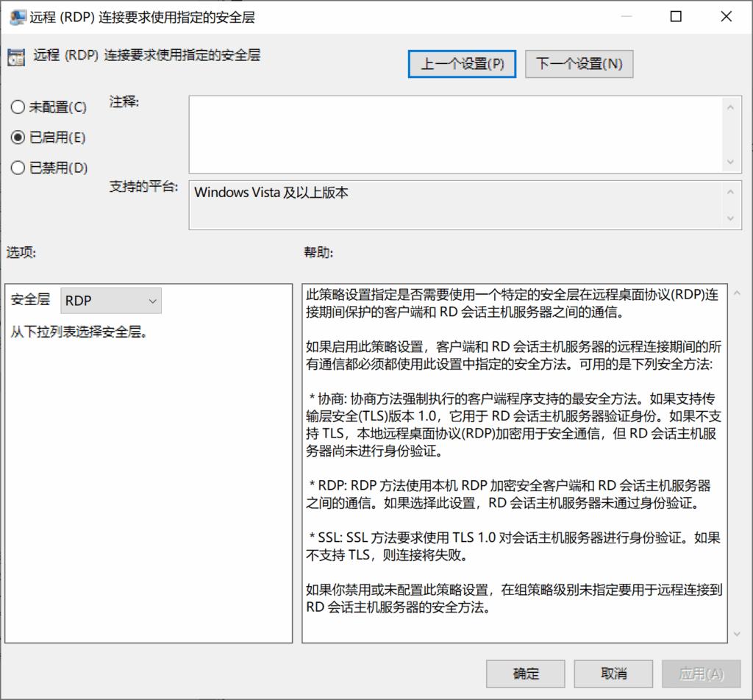Click the 应用(A) button
Image resolution: width=753 pixels, height=700 pixels.
click(701, 674)
